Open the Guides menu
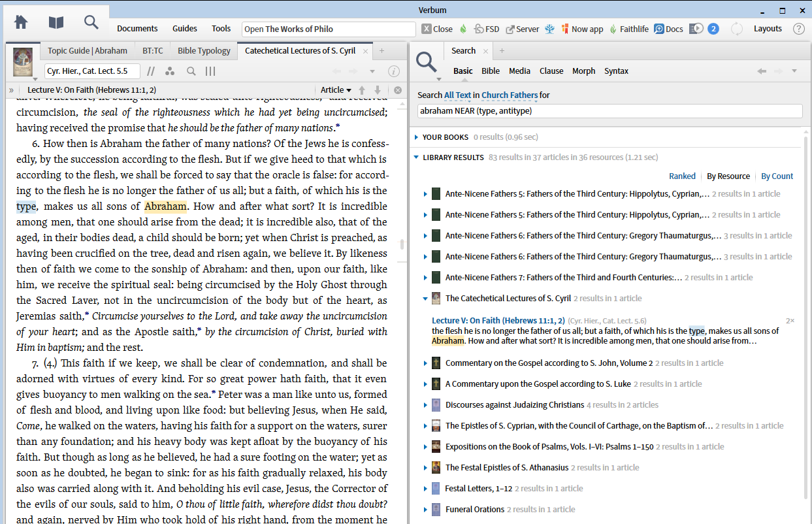The image size is (812, 524). (185, 29)
